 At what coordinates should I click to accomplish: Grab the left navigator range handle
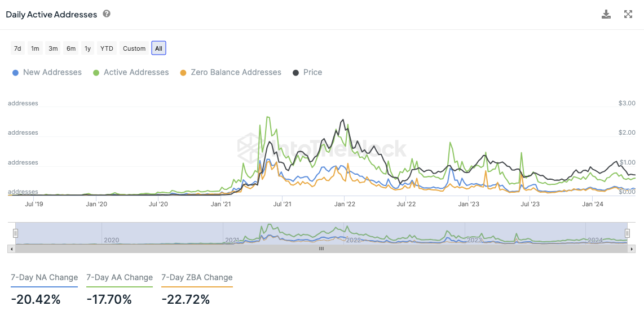(15, 233)
